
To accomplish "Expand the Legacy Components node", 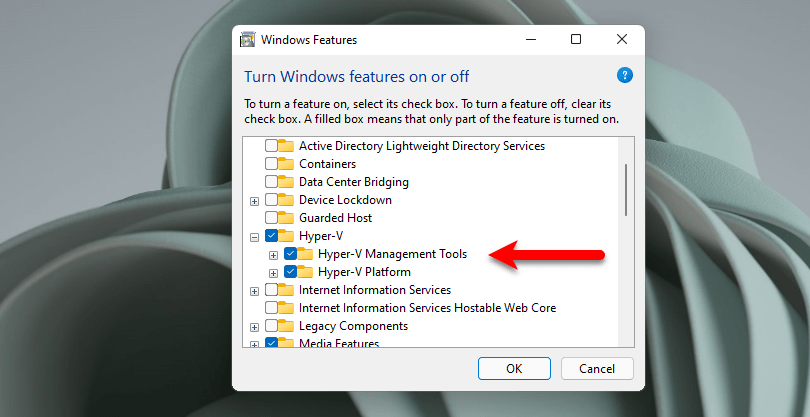I will point(254,328).
